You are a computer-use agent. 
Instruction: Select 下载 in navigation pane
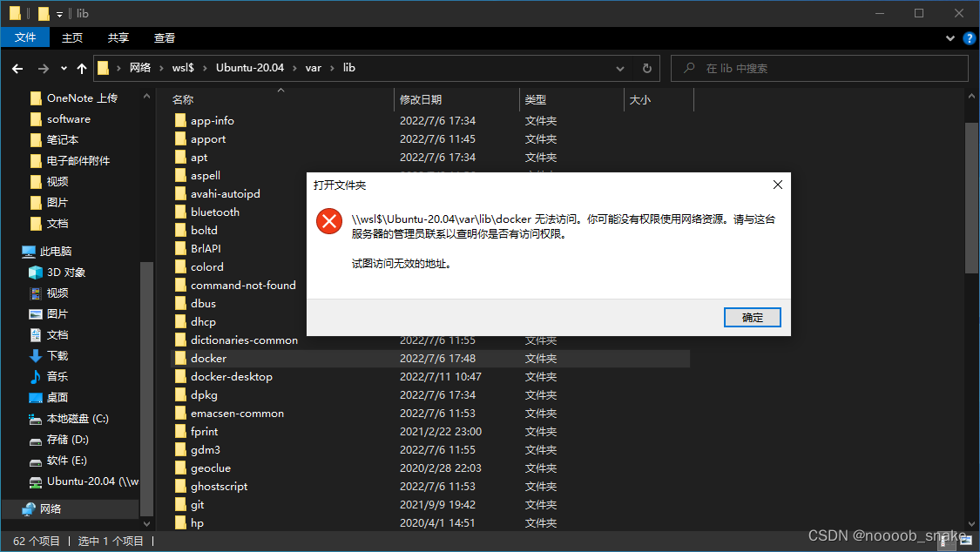(57, 355)
